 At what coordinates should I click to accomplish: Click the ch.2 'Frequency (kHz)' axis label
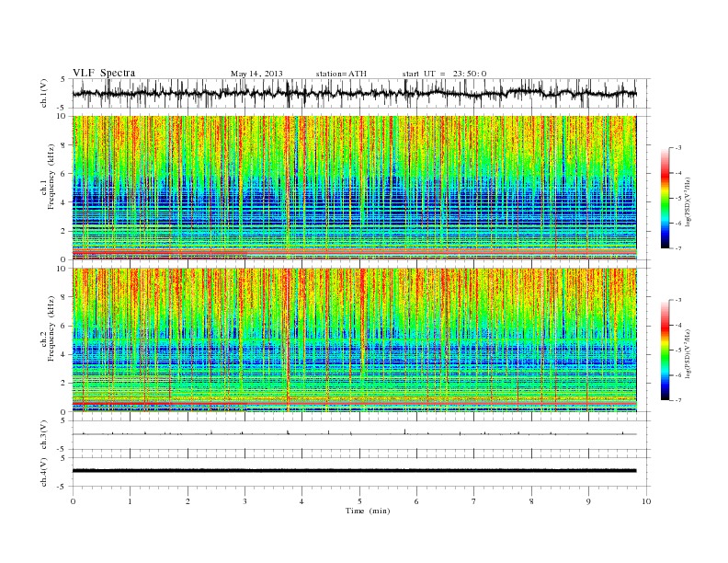51,328
